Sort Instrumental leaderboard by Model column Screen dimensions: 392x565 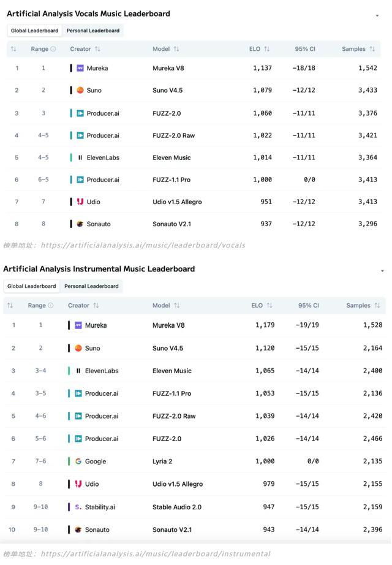(176, 305)
